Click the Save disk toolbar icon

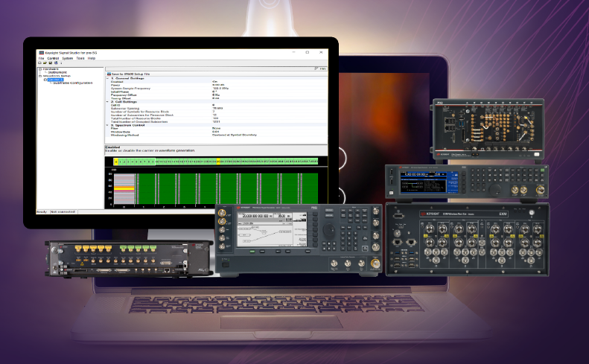pyautogui.click(x=50, y=63)
